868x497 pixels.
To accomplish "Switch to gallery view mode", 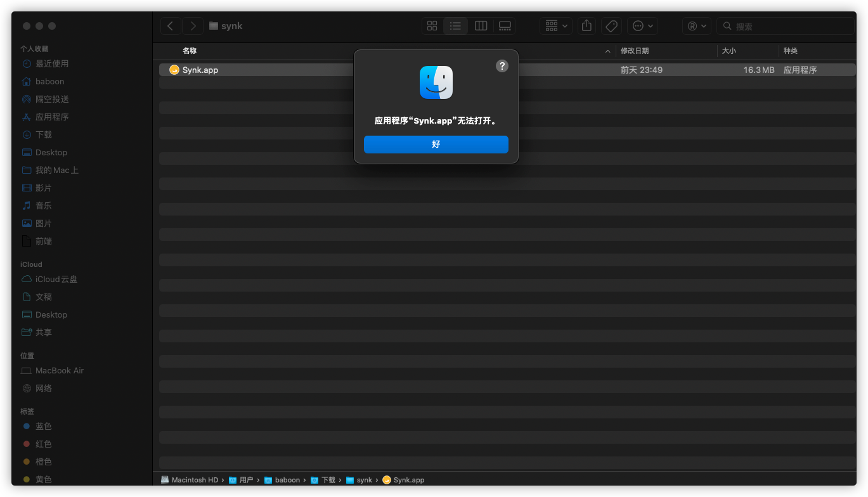I will pyautogui.click(x=505, y=25).
